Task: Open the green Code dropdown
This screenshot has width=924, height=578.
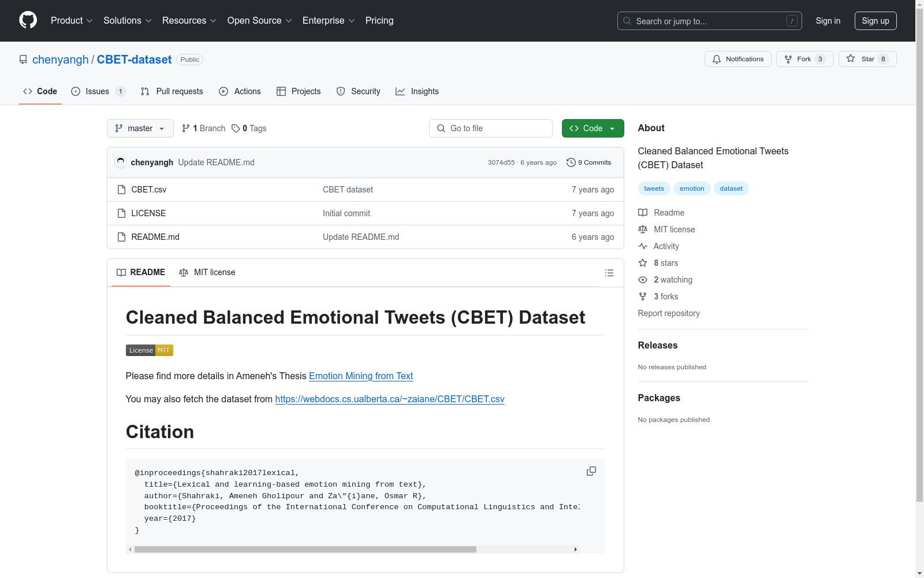Action: pos(593,128)
